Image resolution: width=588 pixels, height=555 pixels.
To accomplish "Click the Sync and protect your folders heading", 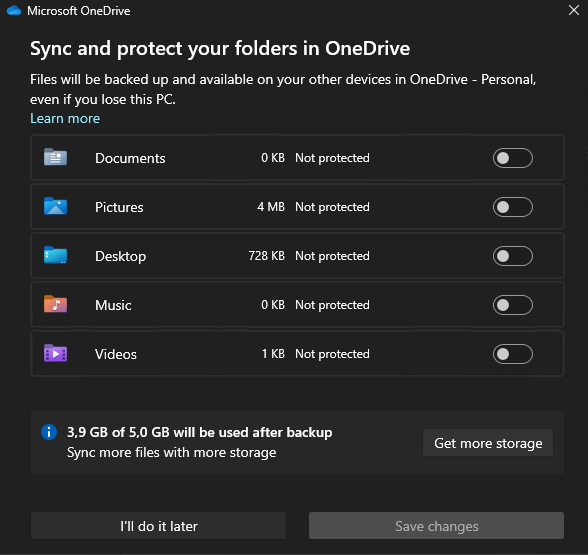I will coord(220,49).
